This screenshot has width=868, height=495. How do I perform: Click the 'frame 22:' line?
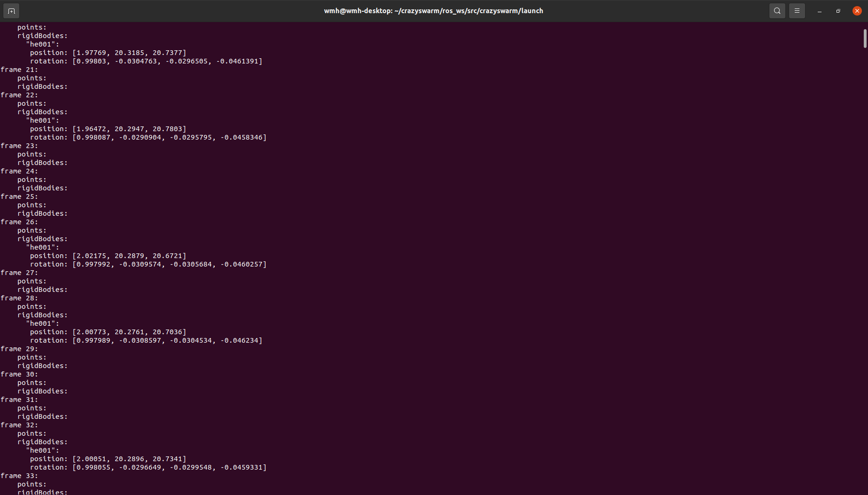click(19, 95)
